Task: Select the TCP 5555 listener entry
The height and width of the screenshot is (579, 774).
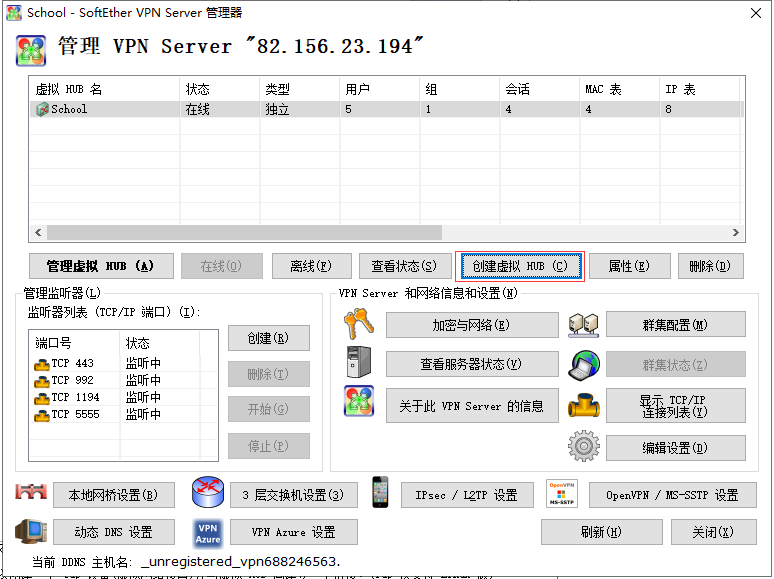Action: (x=75, y=414)
